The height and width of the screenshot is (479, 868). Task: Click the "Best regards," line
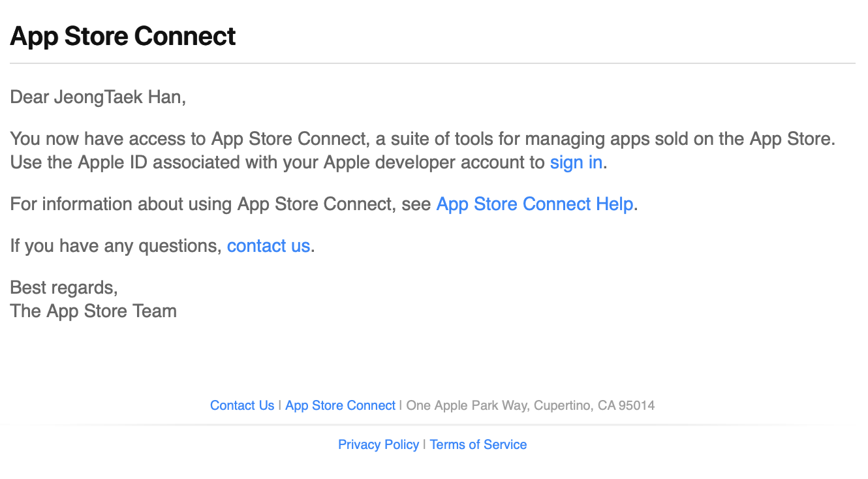coord(64,288)
